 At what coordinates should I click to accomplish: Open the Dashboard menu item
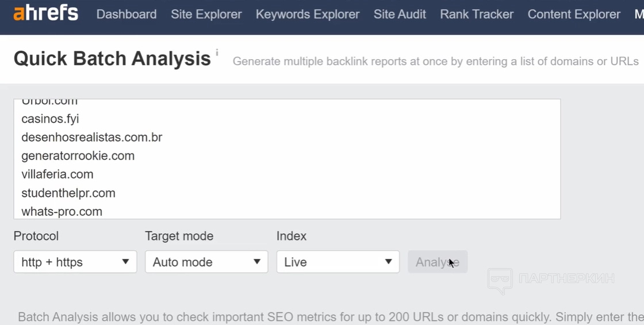[126, 14]
